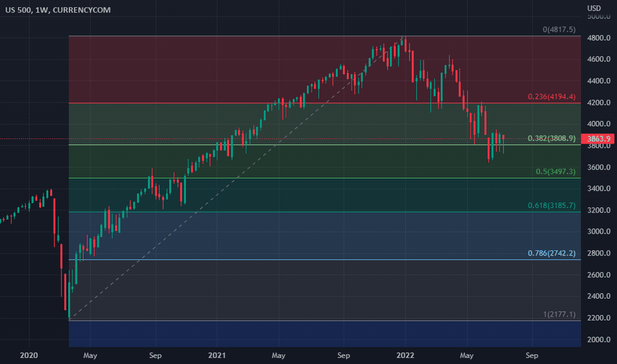
Task: Select the blue 0.786 horizontal level line
Action: point(324,259)
